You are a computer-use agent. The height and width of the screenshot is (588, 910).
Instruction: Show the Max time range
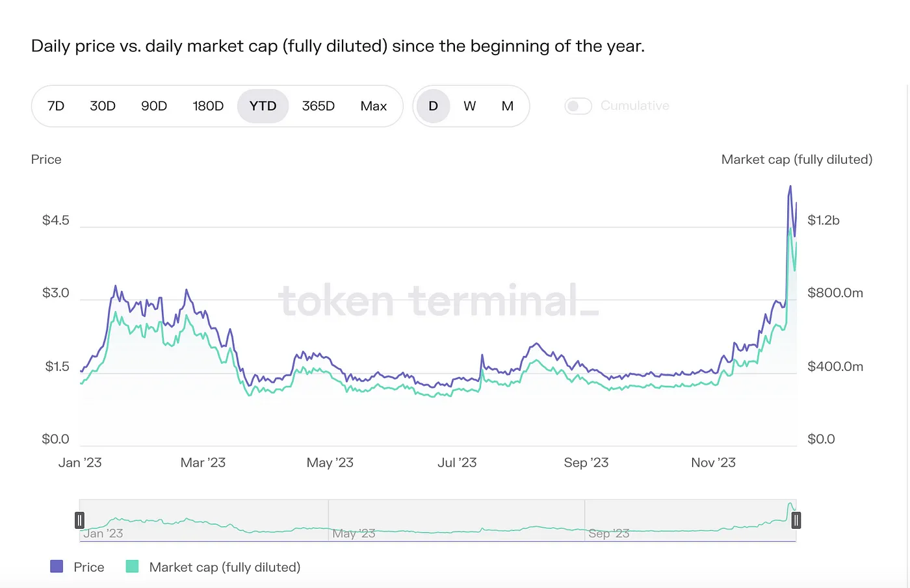[374, 106]
